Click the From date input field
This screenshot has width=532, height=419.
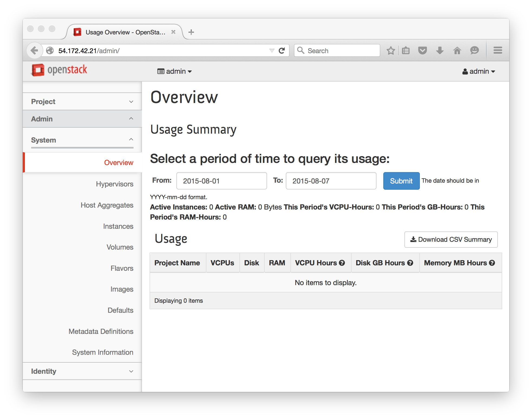(221, 181)
